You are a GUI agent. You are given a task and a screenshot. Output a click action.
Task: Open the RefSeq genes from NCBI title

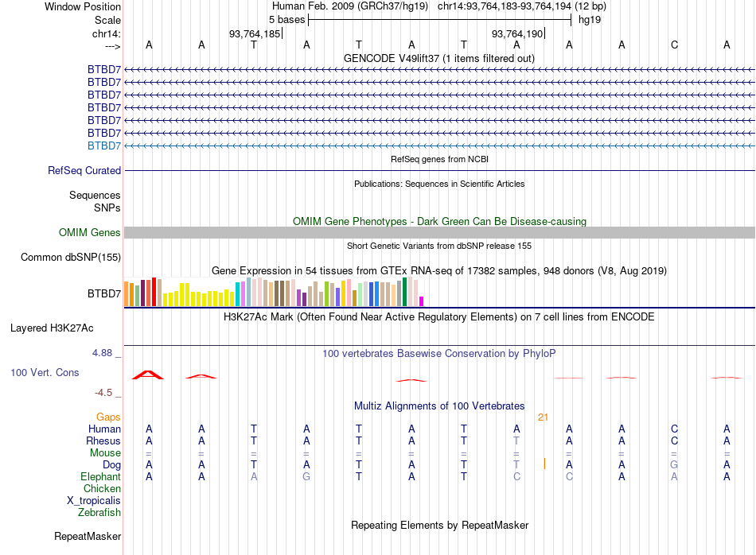(x=439, y=159)
